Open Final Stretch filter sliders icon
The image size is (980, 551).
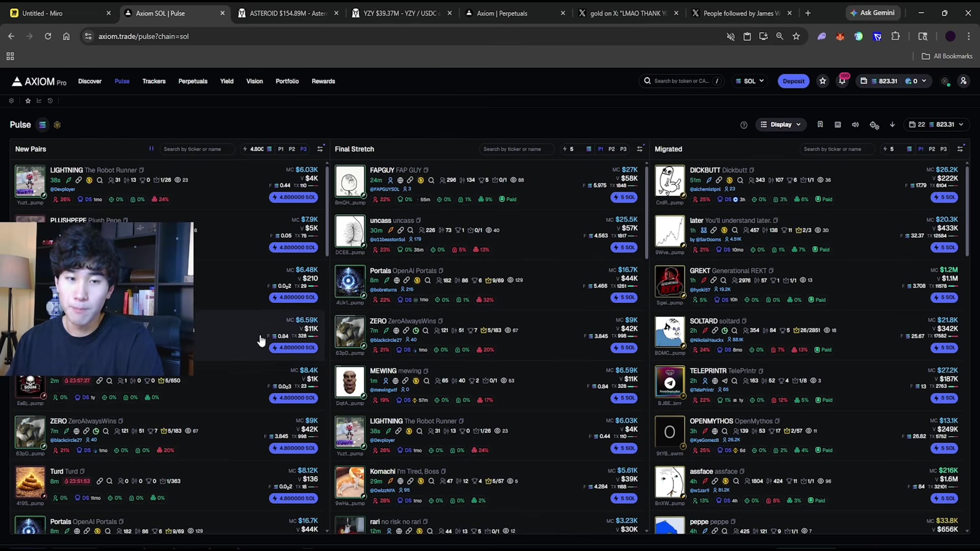click(x=640, y=149)
